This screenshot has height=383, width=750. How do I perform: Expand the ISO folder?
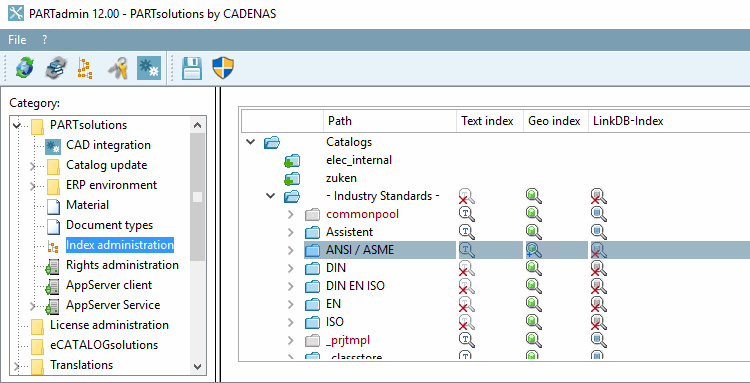[x=290, y=322]
